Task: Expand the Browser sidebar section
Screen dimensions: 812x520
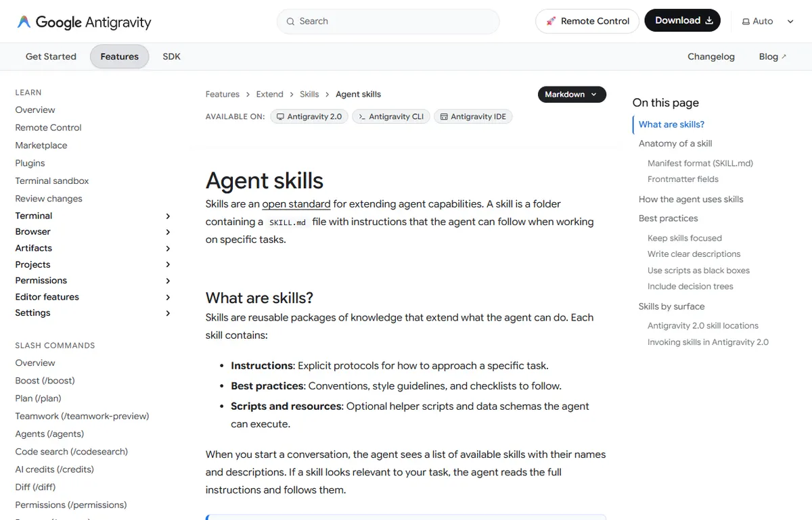Action: tap(168, 232)
